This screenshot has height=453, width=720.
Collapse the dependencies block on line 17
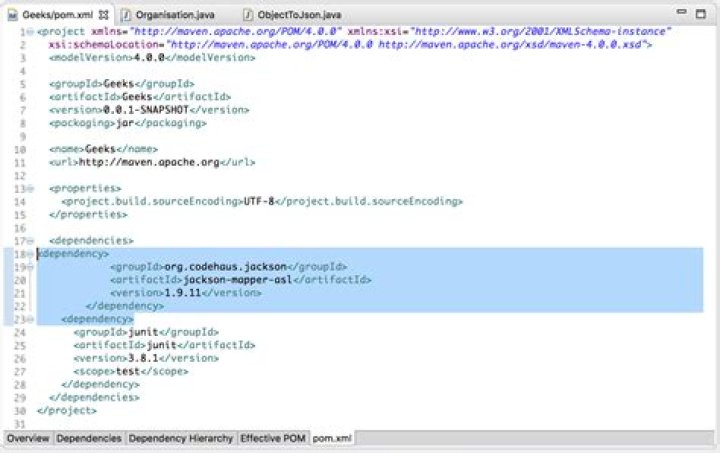coord(30,241)
